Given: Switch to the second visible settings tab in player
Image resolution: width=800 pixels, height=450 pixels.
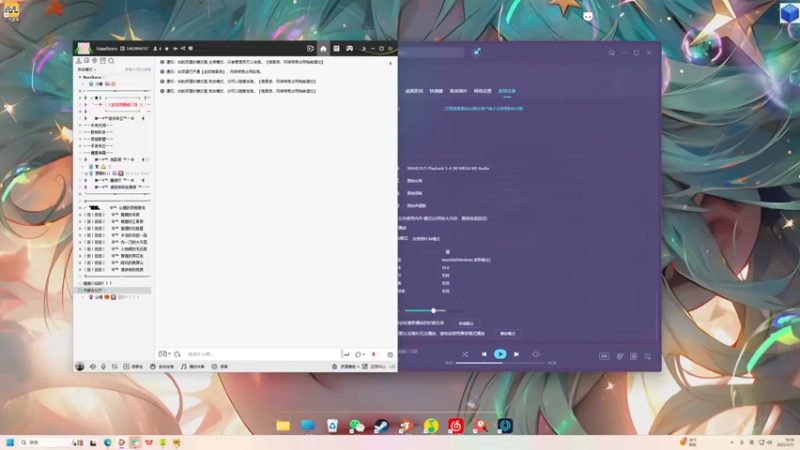Looking at the screenshot, I should point(436,91).
